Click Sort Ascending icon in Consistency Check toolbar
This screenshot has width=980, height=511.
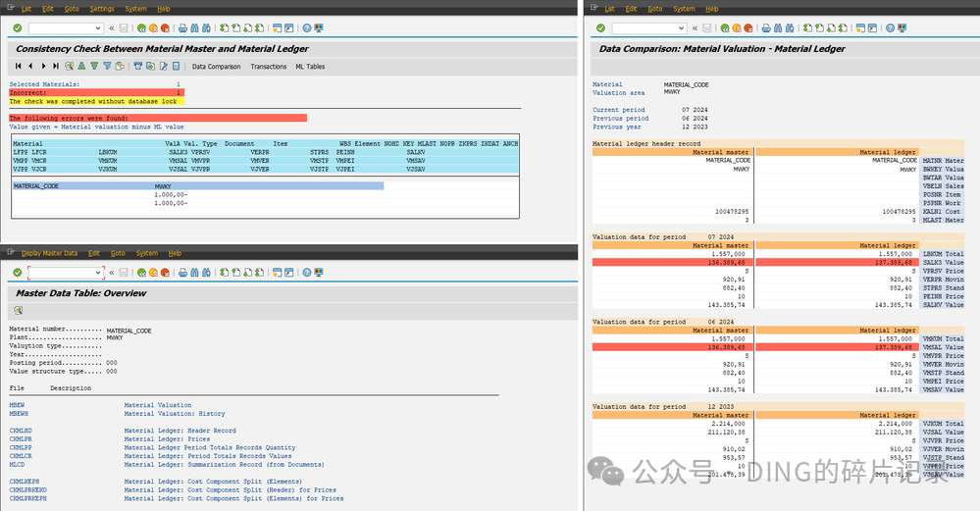pyautogui.click(x=81, y=67)
